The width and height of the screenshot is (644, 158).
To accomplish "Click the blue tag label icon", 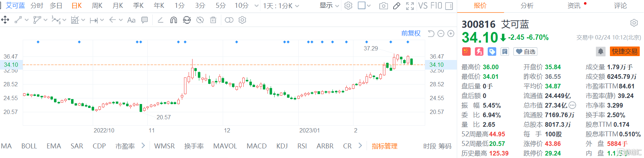I will coord(492,52).
